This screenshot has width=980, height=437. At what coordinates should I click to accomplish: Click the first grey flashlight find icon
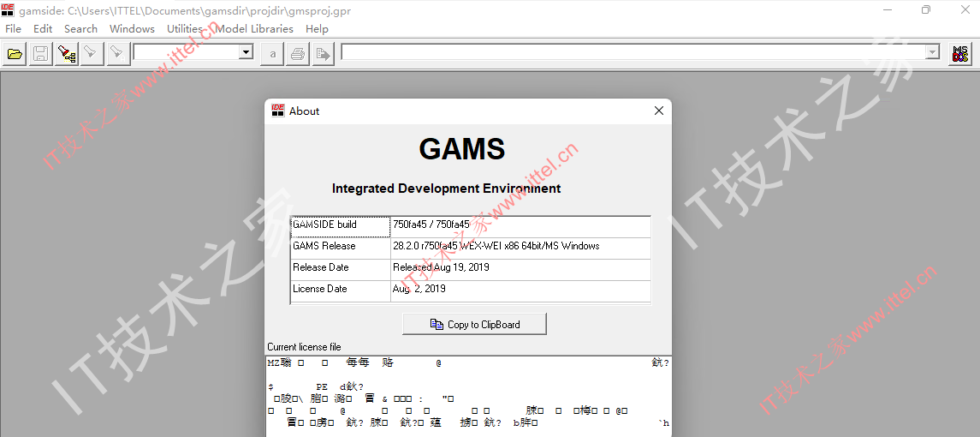coord(92,54)
